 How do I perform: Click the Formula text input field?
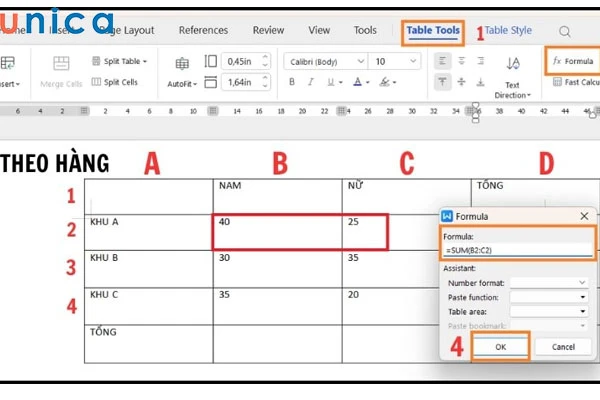coord(516,250)
